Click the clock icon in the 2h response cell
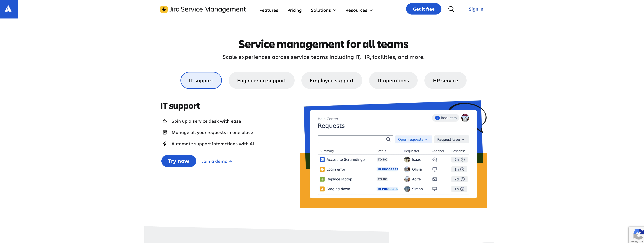The height and width of the screenshot is (243, 644). pos(463,159)
